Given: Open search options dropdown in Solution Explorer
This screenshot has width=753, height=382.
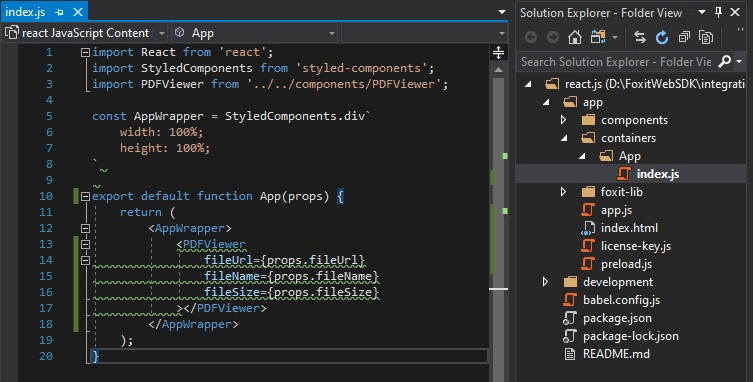Looking at the screenshot, I should point(739,62).
